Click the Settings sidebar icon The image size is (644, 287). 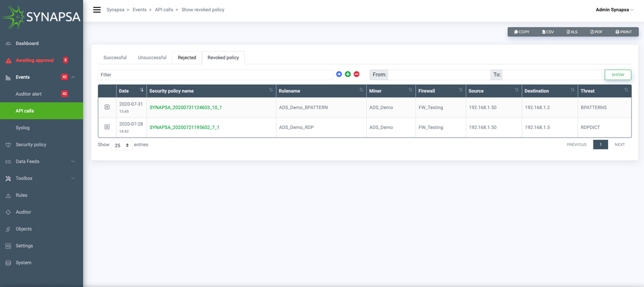coord(8,246)
